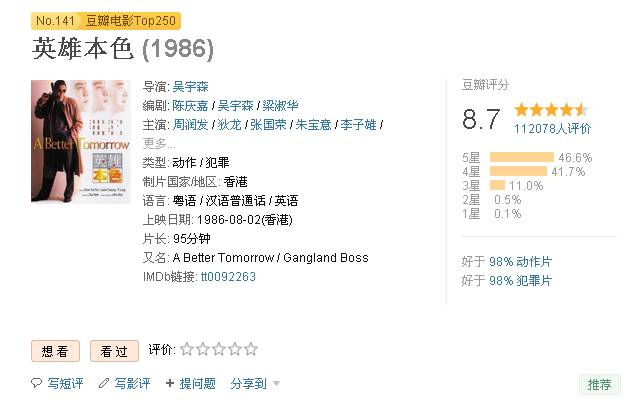Mark the movie as 看过
The image size is (630, 410).
coord(115,351)
